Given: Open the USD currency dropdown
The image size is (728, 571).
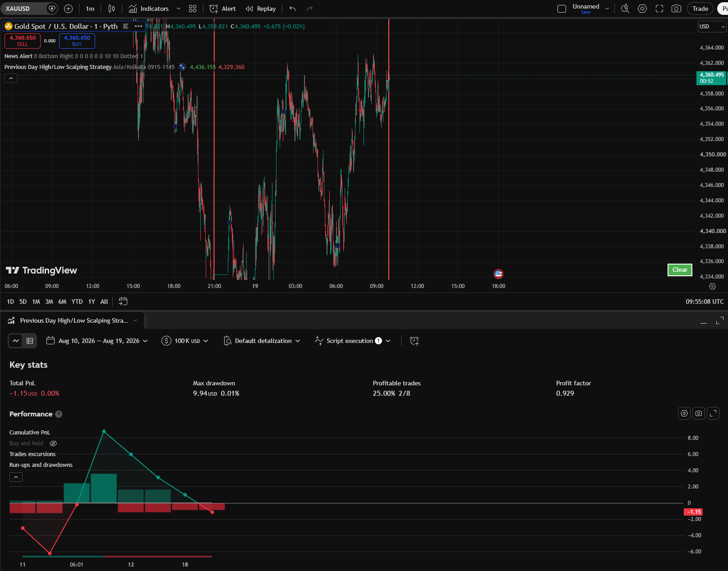Looking at the screenshot, I should coord(712,27).
